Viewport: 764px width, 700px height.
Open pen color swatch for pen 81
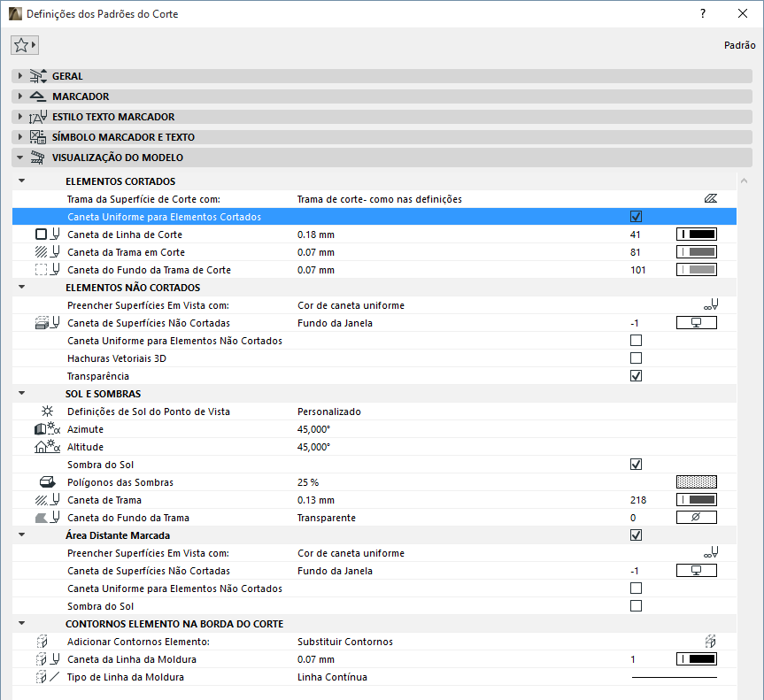[696, 252]
